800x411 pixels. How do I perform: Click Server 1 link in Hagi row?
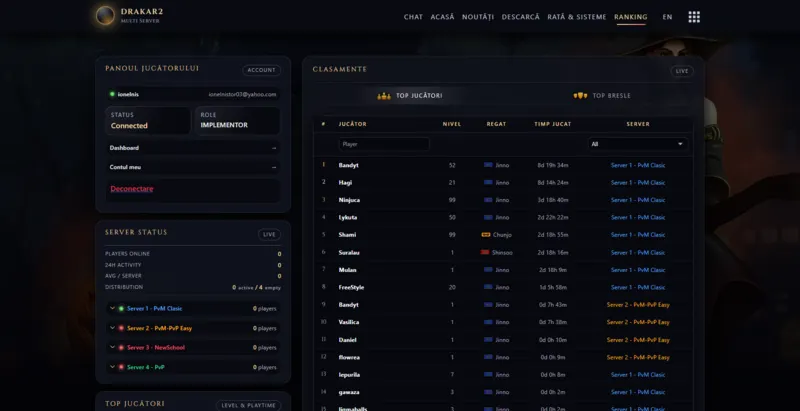[x=638, y=183]
